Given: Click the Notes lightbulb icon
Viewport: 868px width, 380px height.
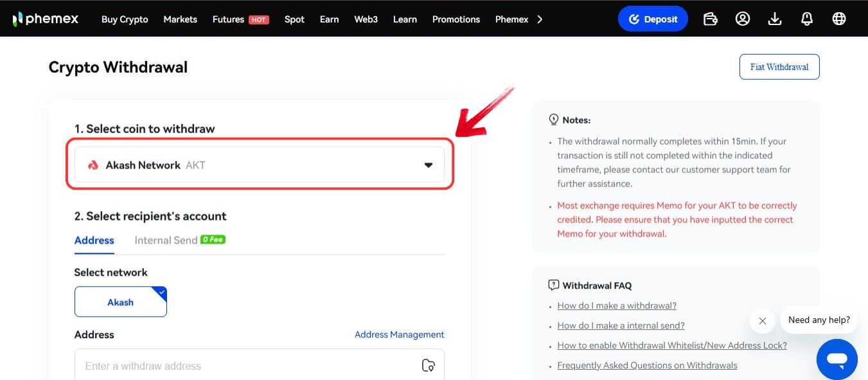Looking at the screenshot, I should (554, 120).
